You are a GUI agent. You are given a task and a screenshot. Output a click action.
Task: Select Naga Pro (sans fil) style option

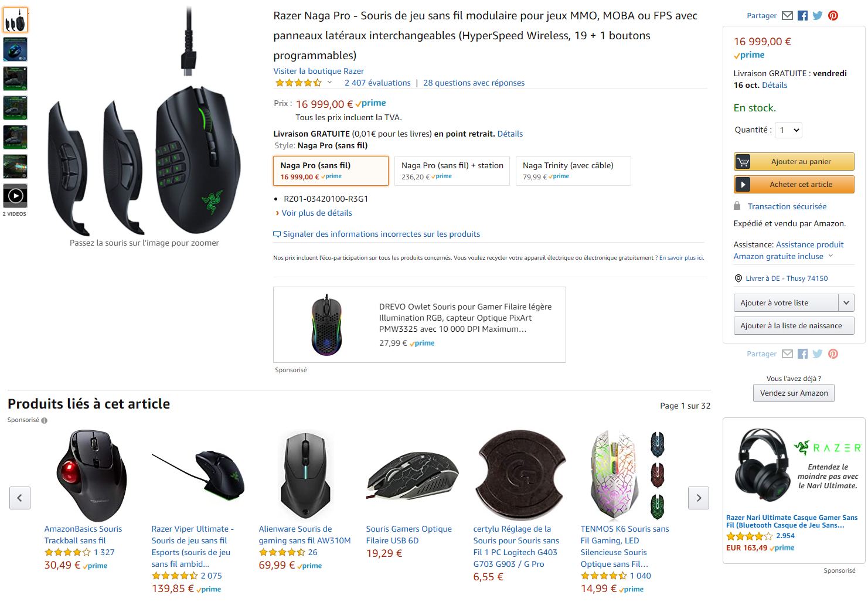[x=331, y=171]
